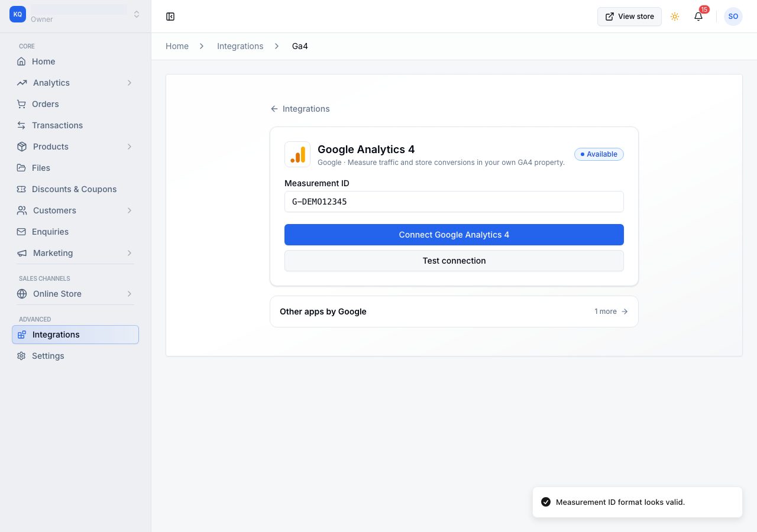Click the Measurement ID format valid toast

point(638,502)
